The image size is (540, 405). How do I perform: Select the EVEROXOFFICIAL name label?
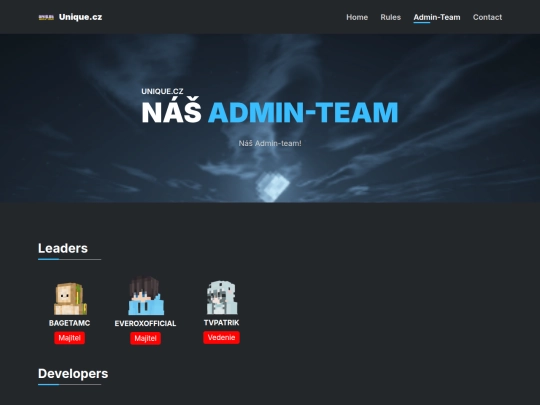(x=145, y=323)
